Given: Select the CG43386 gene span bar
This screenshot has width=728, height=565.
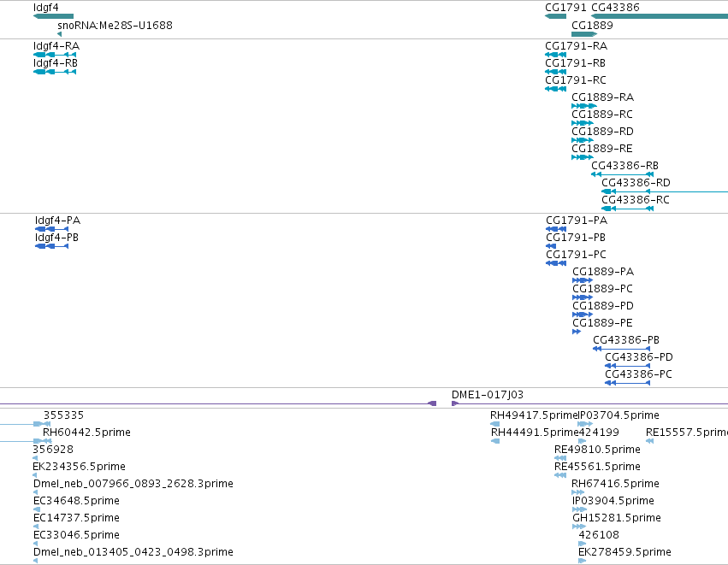Looking at the screenshot, I should [660, 17].
